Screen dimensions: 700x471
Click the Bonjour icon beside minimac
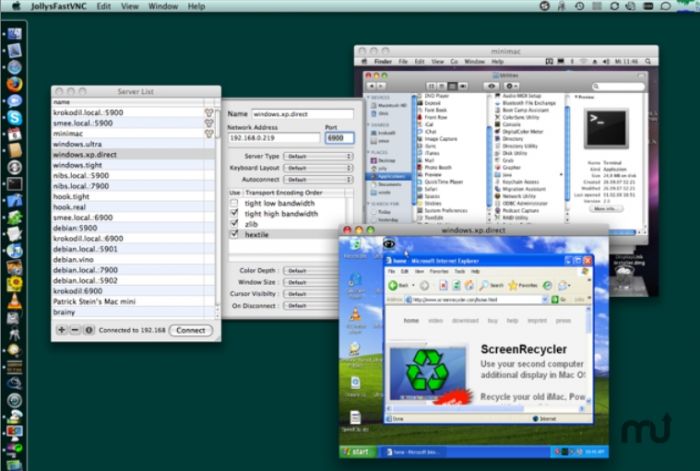pos(208,133)
